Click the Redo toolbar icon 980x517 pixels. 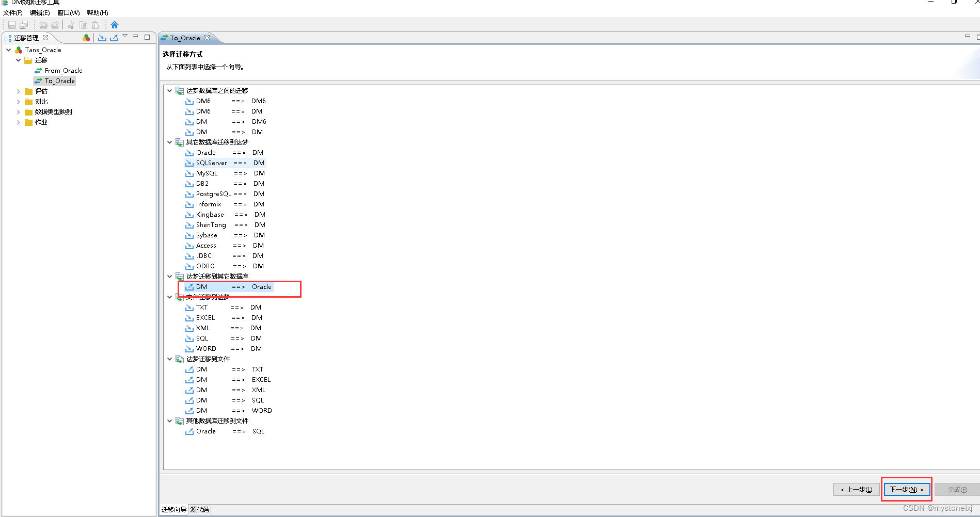pos(55,25)
